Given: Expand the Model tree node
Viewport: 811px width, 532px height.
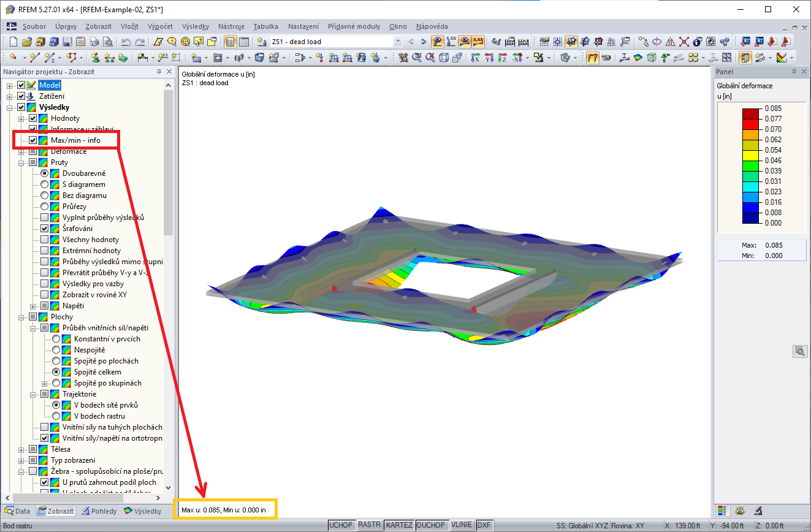Looking at the screenshot, I should coord(10,85).
